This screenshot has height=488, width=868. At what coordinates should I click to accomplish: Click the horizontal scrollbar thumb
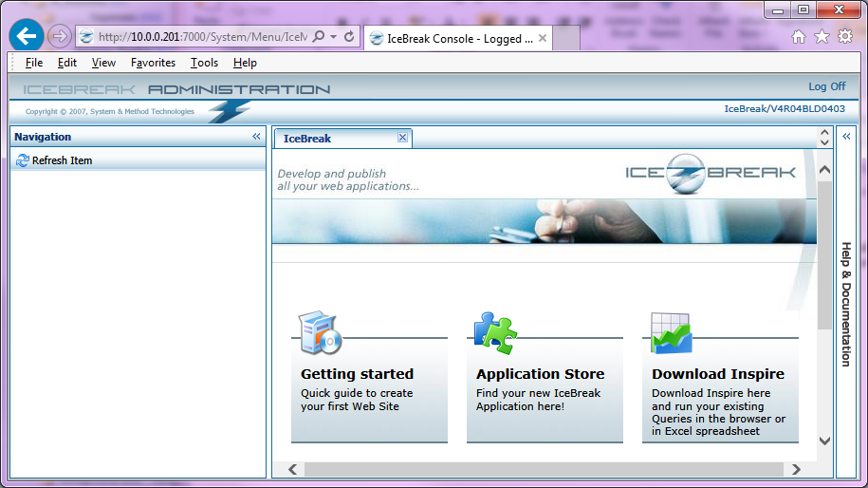point(544,469)
